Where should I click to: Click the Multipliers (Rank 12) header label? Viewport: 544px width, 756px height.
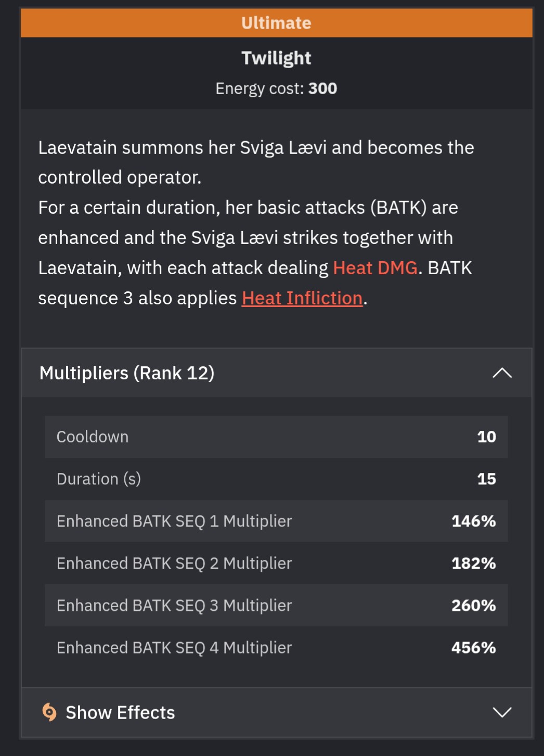click(x=127, y=373)
